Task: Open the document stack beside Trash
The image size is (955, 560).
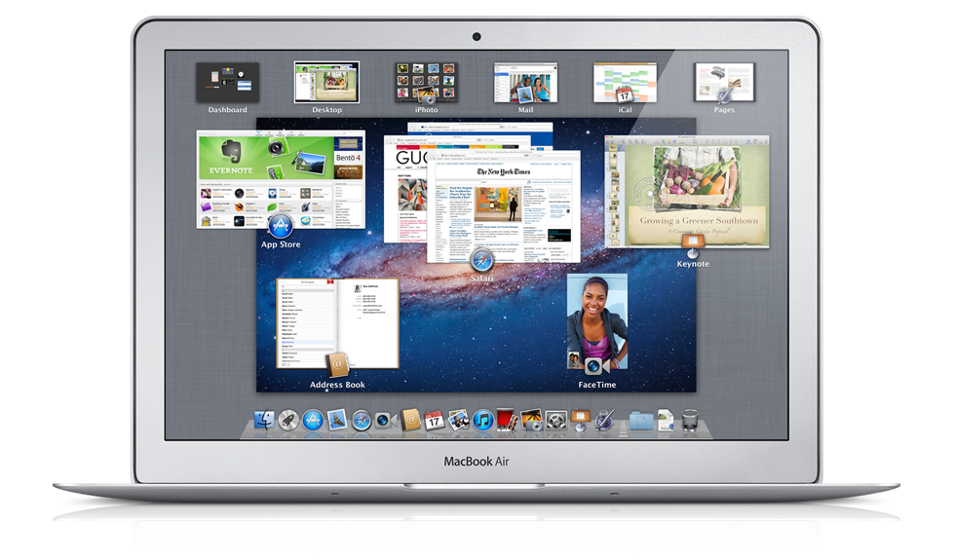Action: pos(666,420)
